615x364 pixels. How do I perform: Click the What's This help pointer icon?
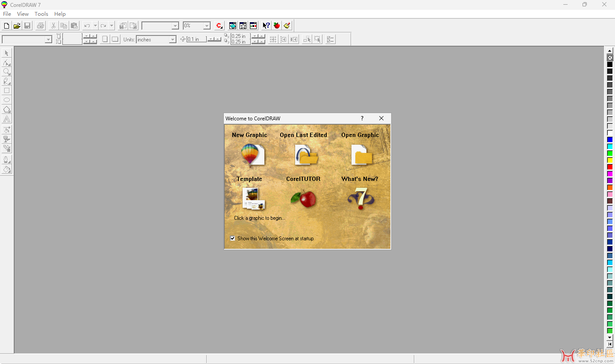[266, 26]
